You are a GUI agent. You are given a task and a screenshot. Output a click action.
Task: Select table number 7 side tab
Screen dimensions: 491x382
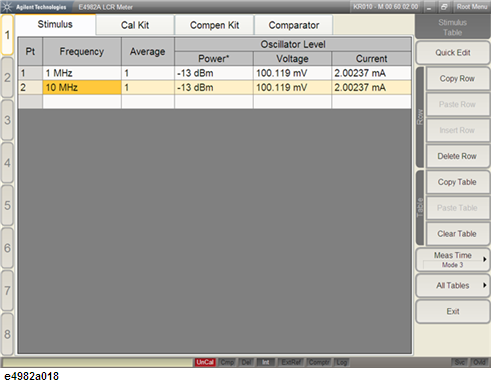click(x=7, y=291)
